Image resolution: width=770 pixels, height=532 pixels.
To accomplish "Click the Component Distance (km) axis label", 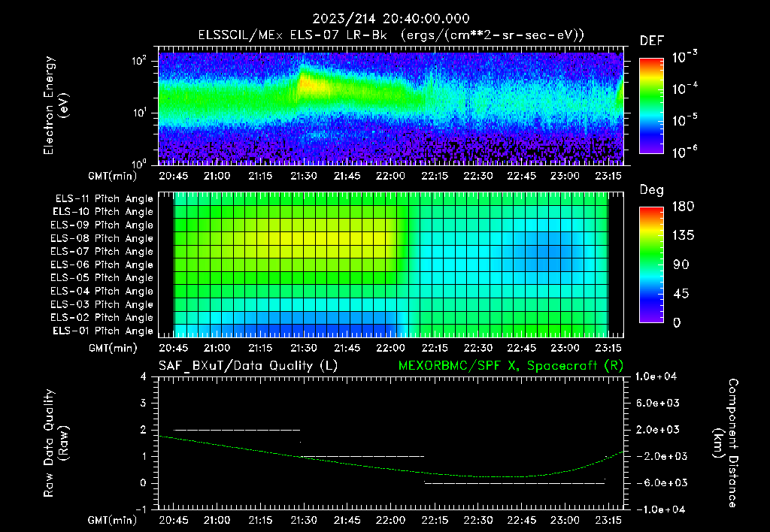I will click(726, 443).
